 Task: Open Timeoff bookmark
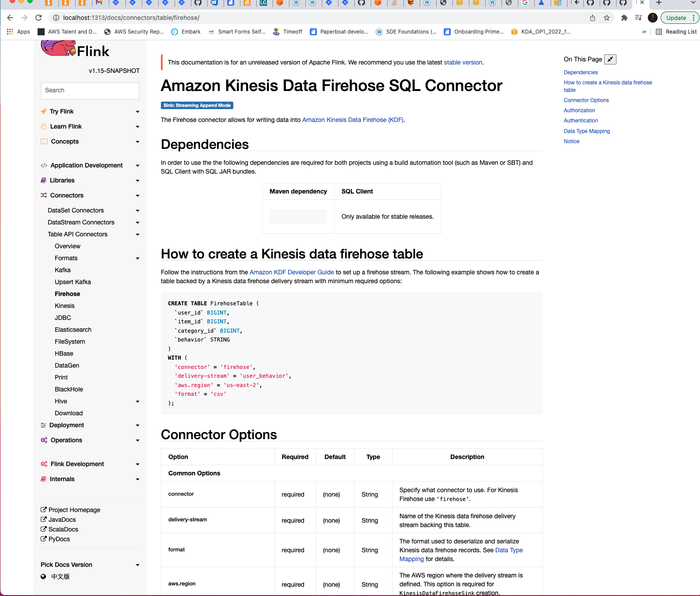tap(288, 32)
